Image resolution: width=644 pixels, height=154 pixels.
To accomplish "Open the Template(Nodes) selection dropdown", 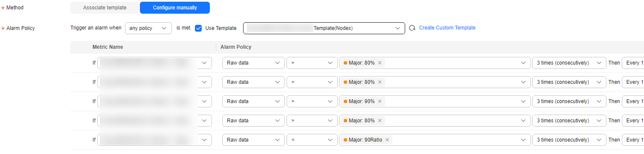I will tap(324, 28).
